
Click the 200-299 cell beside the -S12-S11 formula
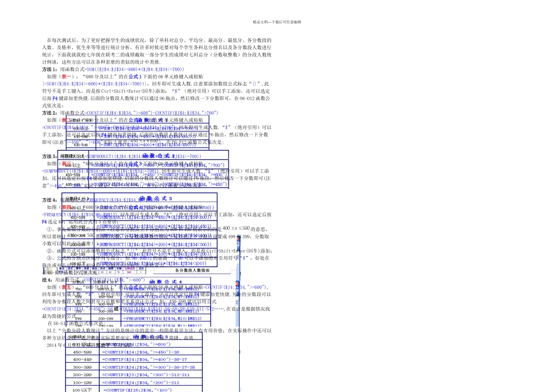(82, 374)
